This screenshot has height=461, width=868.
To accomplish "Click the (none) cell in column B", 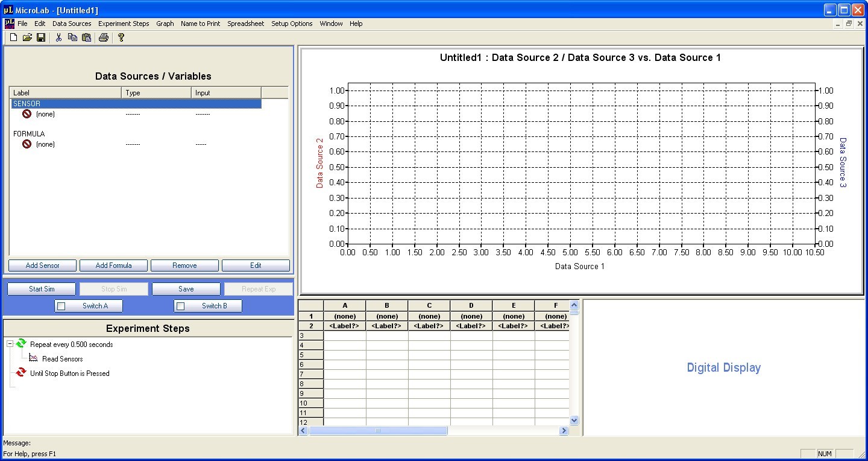I will tap(387, 316).
